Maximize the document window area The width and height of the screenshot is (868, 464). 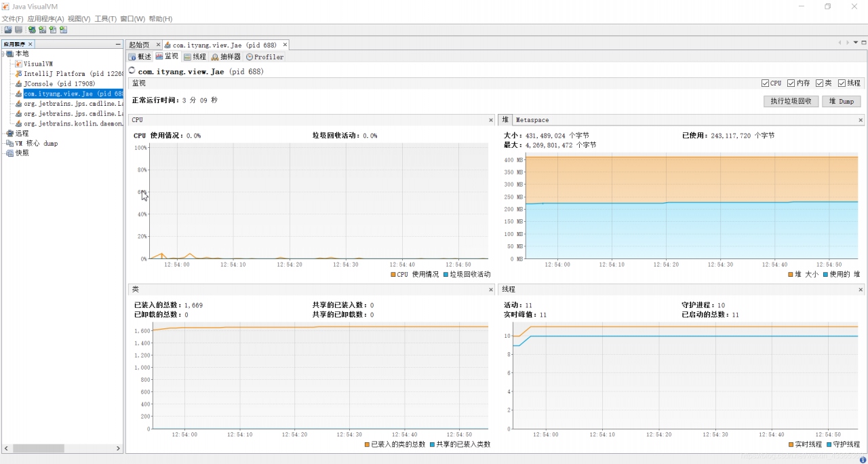[x=863, y=43]
